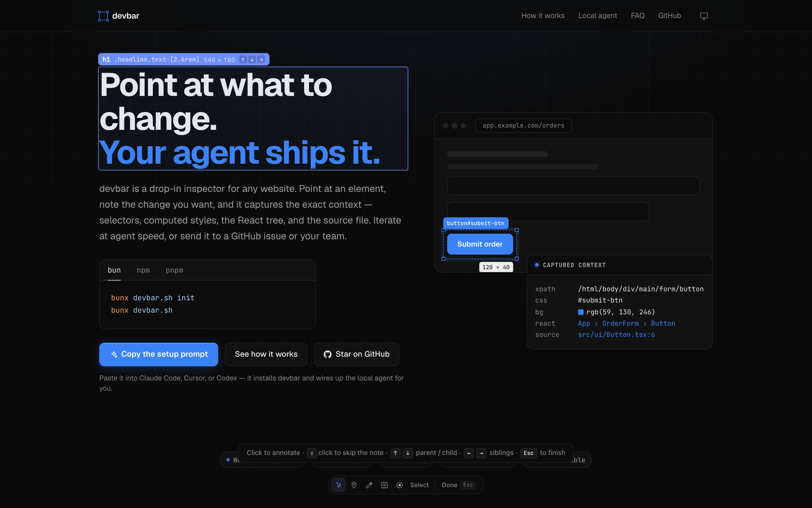Click rgb(59, 130, 246) value text
This screenshot has width=812, height=508.
tap(621, 312)
